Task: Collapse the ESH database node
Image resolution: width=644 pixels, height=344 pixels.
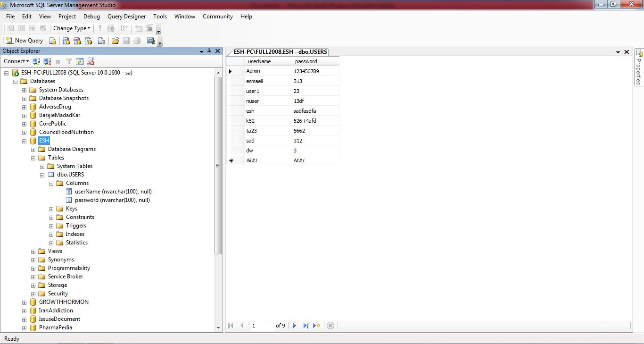Action: pos(24,141)
